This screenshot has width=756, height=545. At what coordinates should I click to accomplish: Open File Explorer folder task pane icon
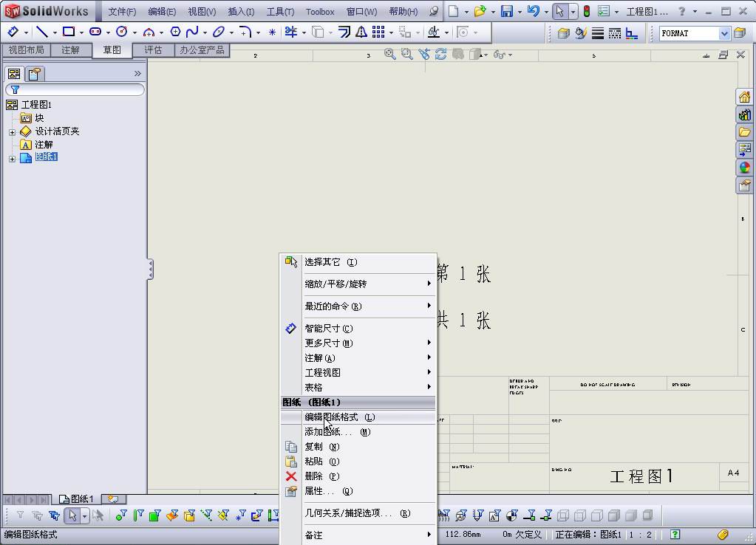[x=744, y=132]
